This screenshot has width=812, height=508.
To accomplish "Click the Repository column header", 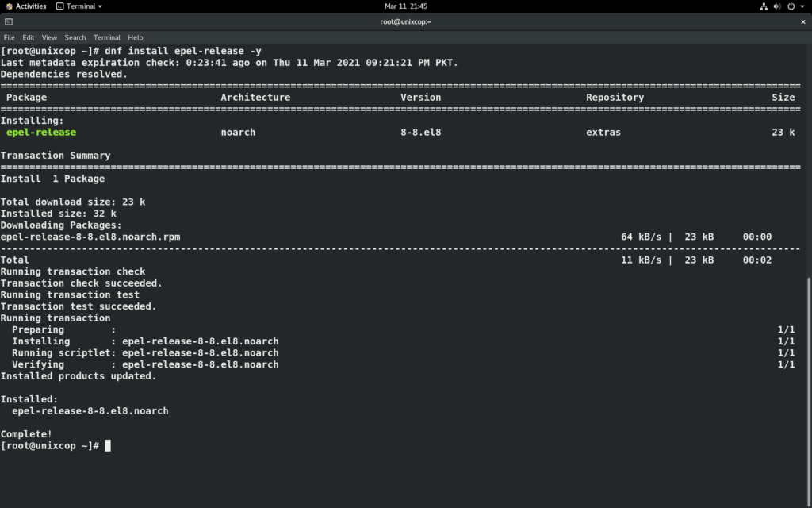I will click(x=615, y=98).
